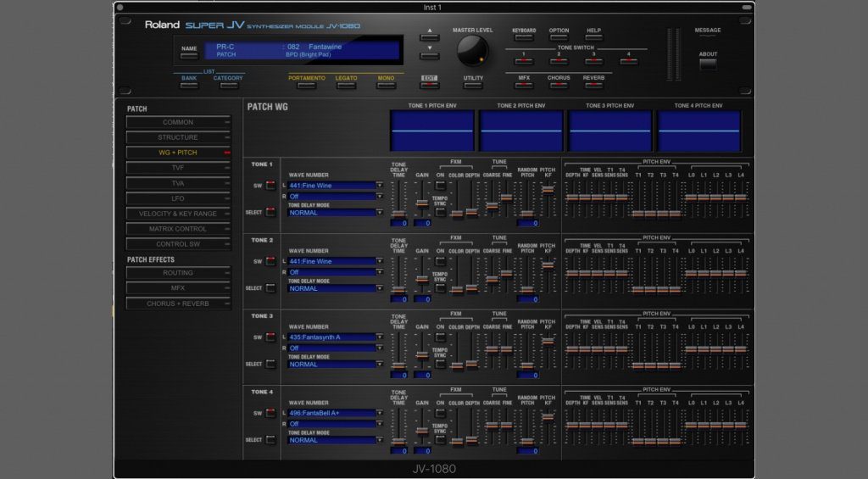Viewport: 868px width, 479px height.
Task: Open Tone 1 Tone Delay Mode dropdown
Action: 336,213
